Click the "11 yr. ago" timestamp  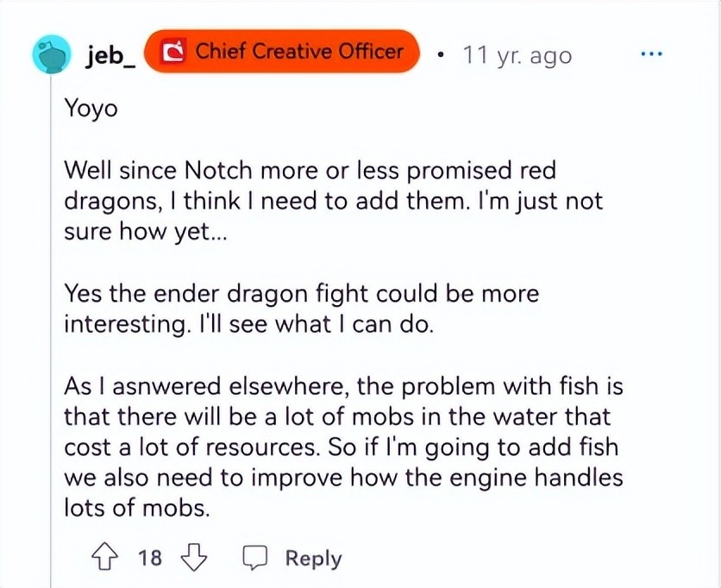517,55
